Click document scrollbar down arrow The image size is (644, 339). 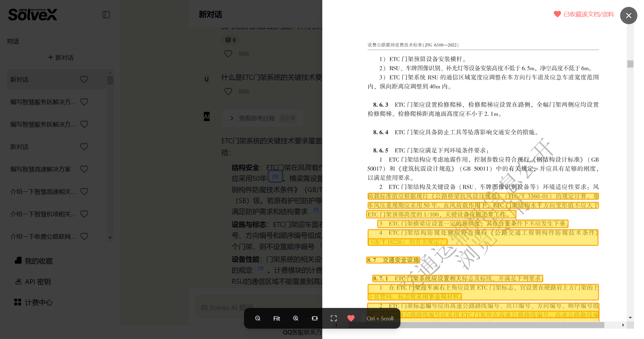tap(630, 318)
